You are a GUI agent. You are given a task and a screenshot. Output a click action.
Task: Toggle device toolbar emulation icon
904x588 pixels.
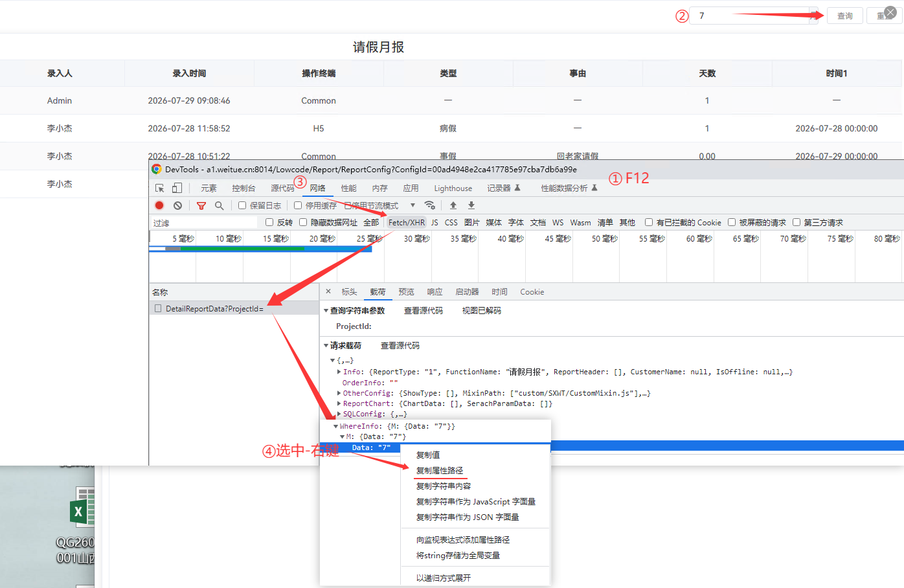click(177, 188)
